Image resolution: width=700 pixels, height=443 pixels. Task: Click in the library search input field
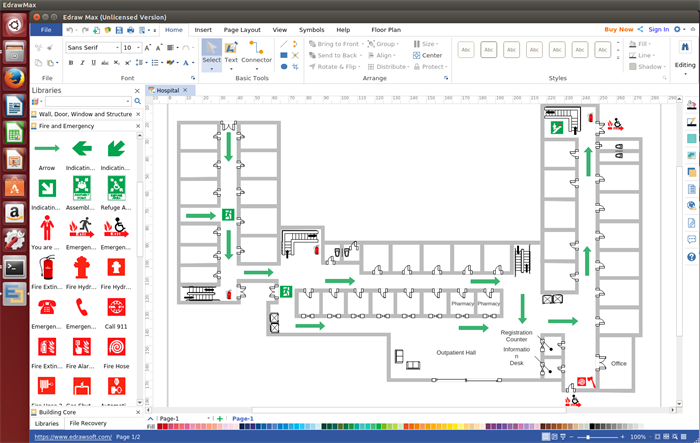pos(85,101)
